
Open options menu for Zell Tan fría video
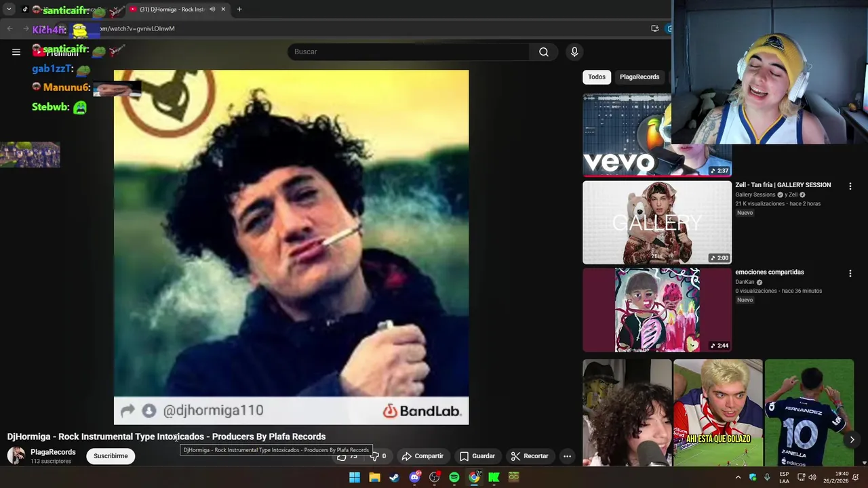point(850,186)
